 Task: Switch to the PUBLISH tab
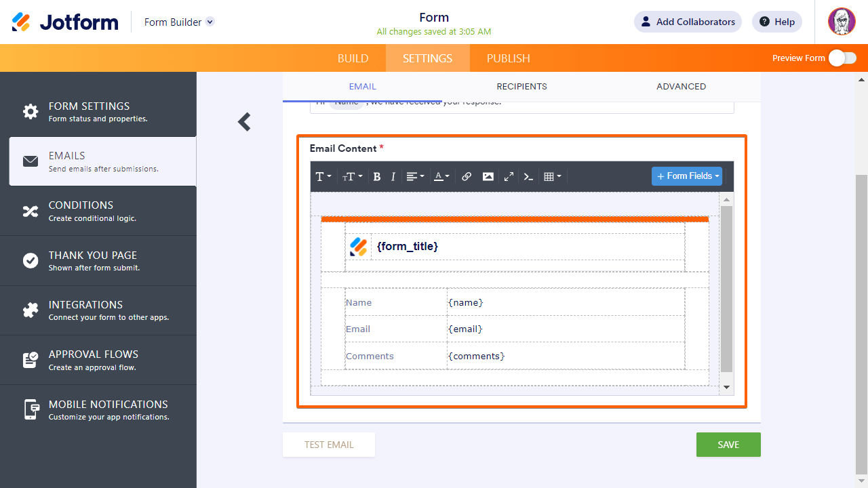[509, 58]
